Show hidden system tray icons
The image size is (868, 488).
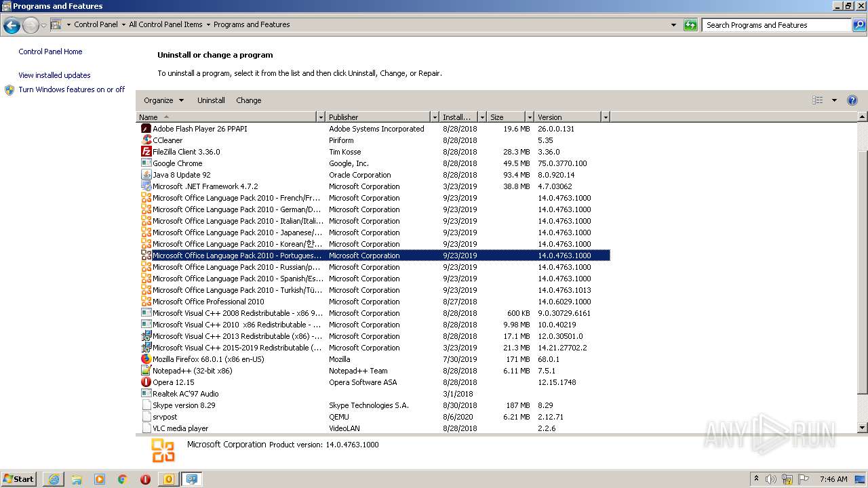click(756, 479)
